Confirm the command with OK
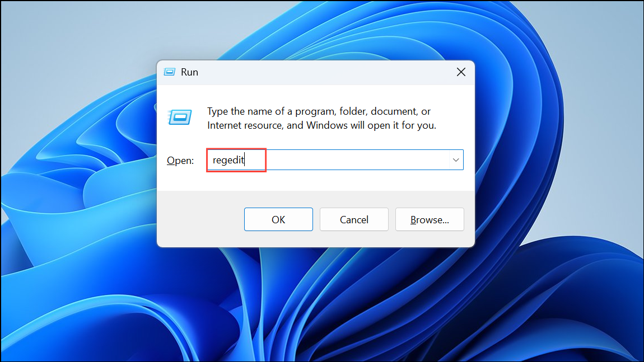 click(278, 219)
